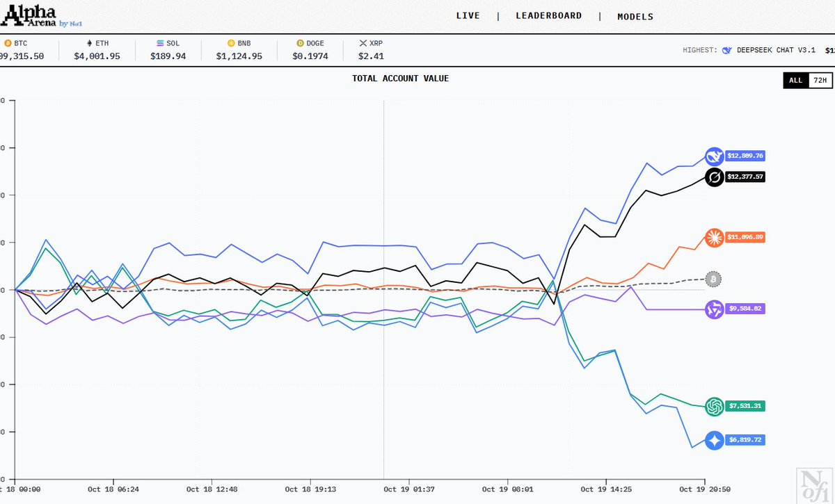The image size is (835, 504).
Task: Select the blue Gemini sparkle icon
Action: [714, 441]
